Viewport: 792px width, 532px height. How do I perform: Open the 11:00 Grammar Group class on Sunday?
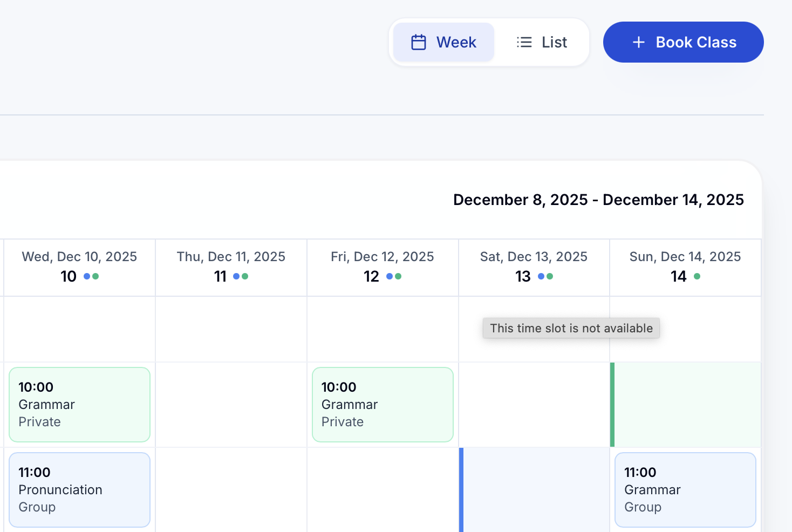685,489
